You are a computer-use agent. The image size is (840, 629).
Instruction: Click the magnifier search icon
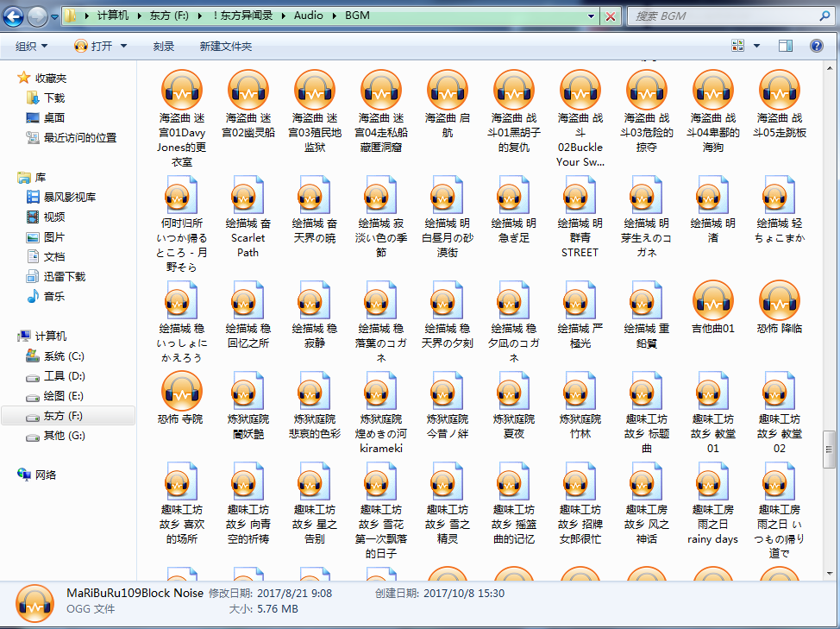coord(825,16)
